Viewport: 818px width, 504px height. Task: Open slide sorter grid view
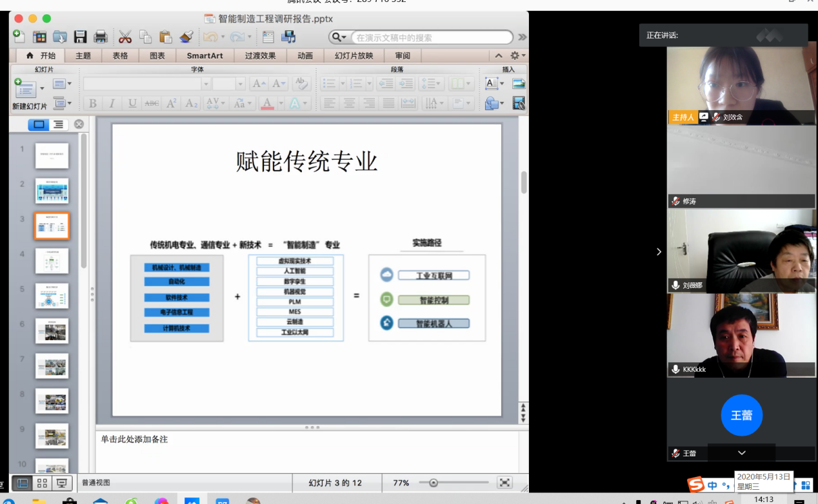coord(42,483)
